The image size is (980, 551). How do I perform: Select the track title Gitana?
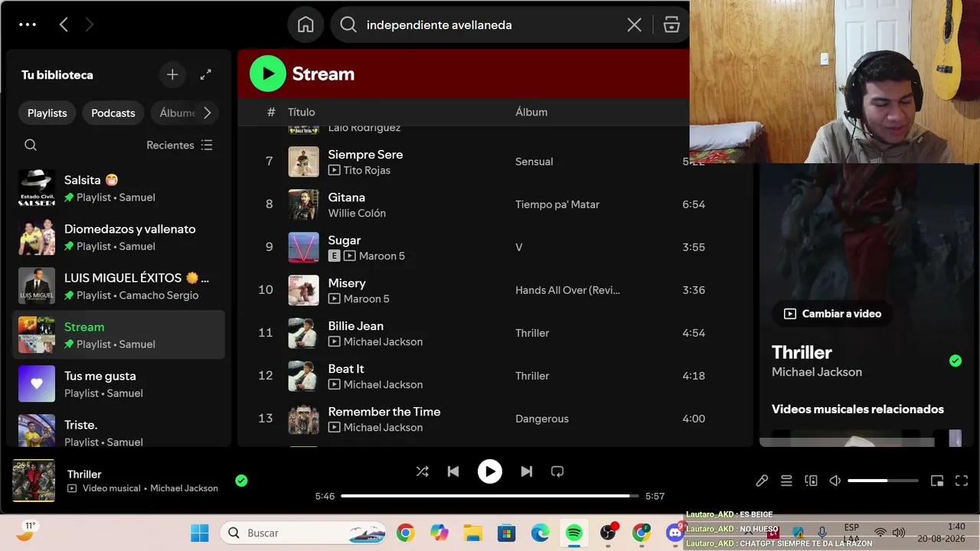click(x=347, y=197)
